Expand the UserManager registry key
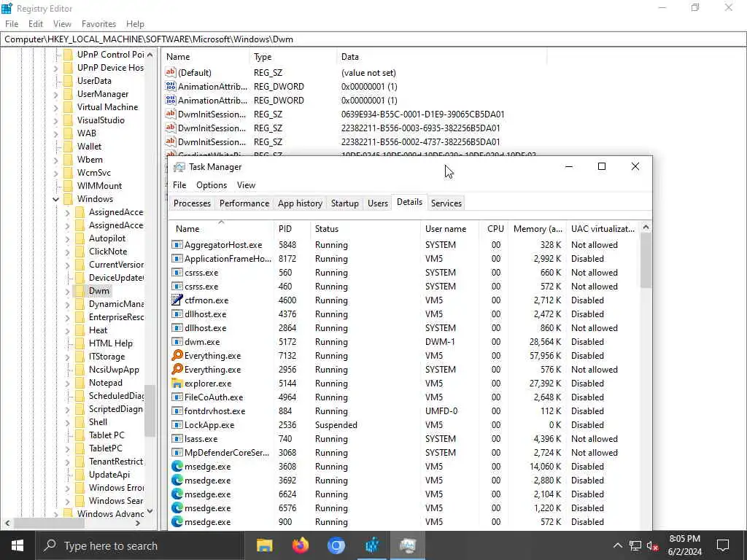747x560 pixels. (x=55, y=94)
